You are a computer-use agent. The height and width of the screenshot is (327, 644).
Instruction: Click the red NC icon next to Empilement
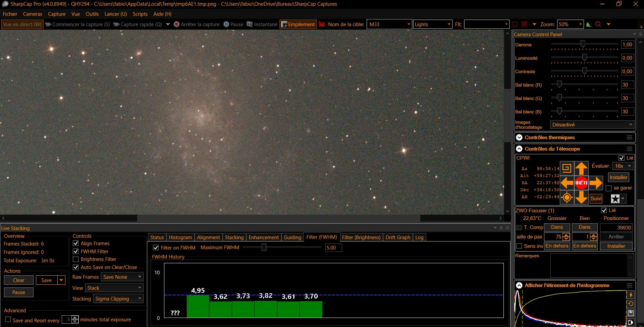pyautogui.click(x=322, y=24)
